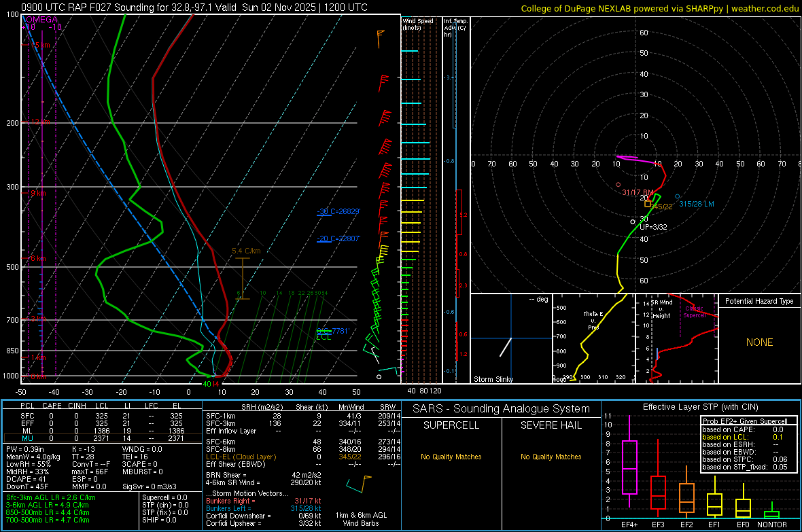This screenshot has width=802, height=532.
Task: Click the sounding title with valid time
Action: pos(194,7)
